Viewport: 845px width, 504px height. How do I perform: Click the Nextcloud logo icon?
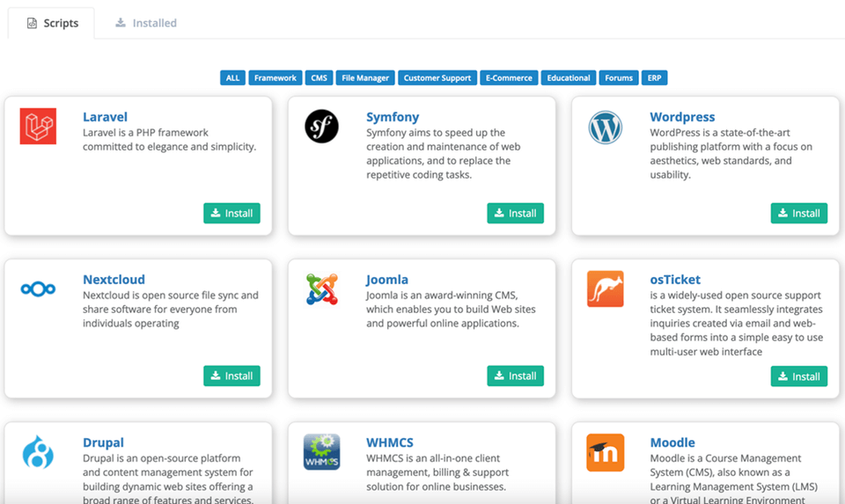point(38,289)
